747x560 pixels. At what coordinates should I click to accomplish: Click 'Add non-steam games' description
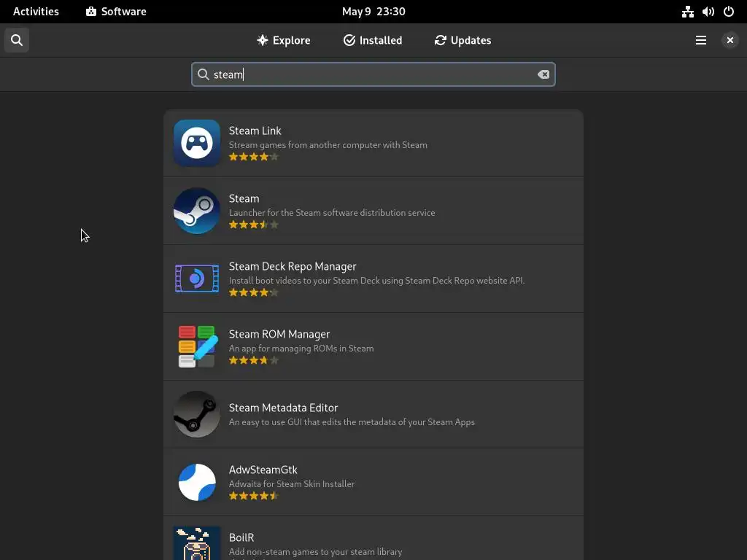coord(315,552)
